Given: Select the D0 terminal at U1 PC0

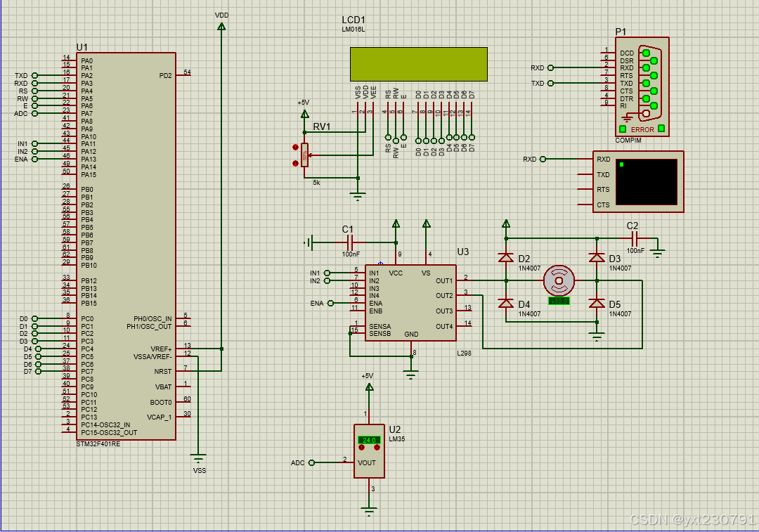Looking at the screenshot, I should [35, 318].
